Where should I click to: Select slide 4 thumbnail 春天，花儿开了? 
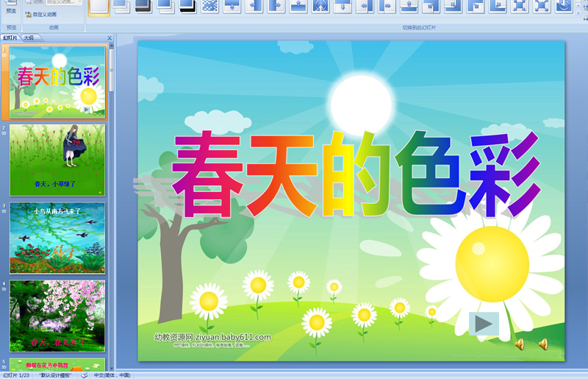tap(57, 316)
